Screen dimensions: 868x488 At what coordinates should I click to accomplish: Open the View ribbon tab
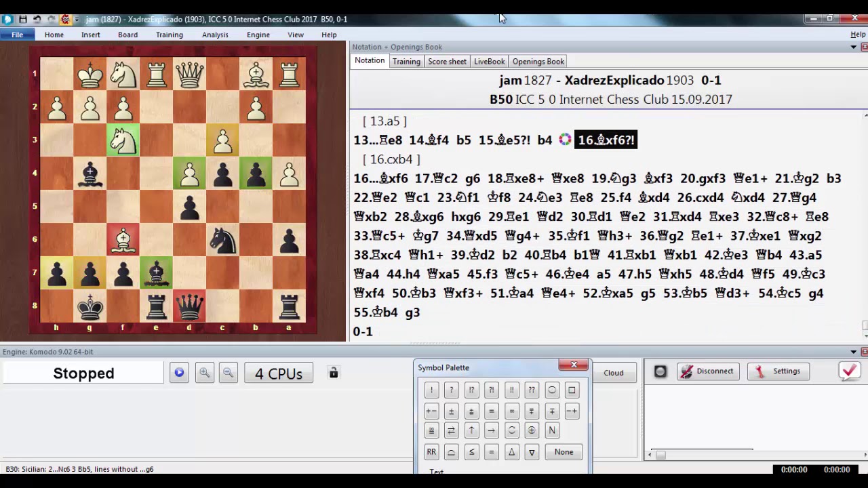[296, 35]
